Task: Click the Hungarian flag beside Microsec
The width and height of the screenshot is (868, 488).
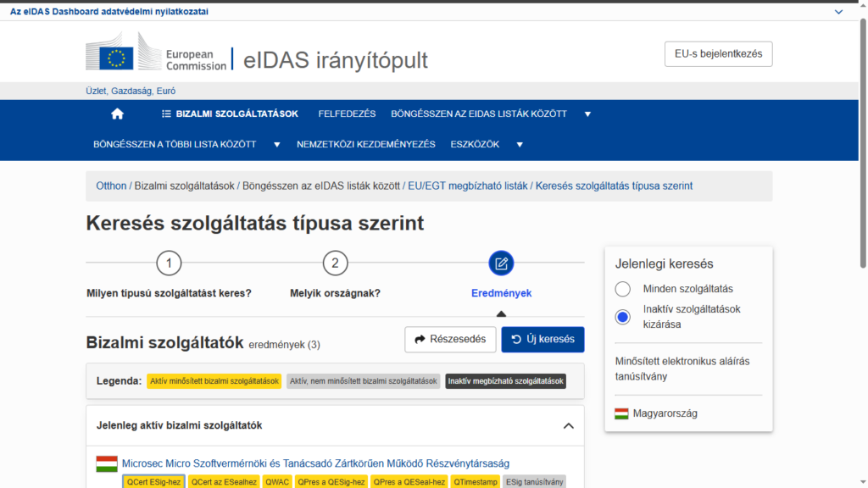Action: pyautogui.click(x=107, y=463)
